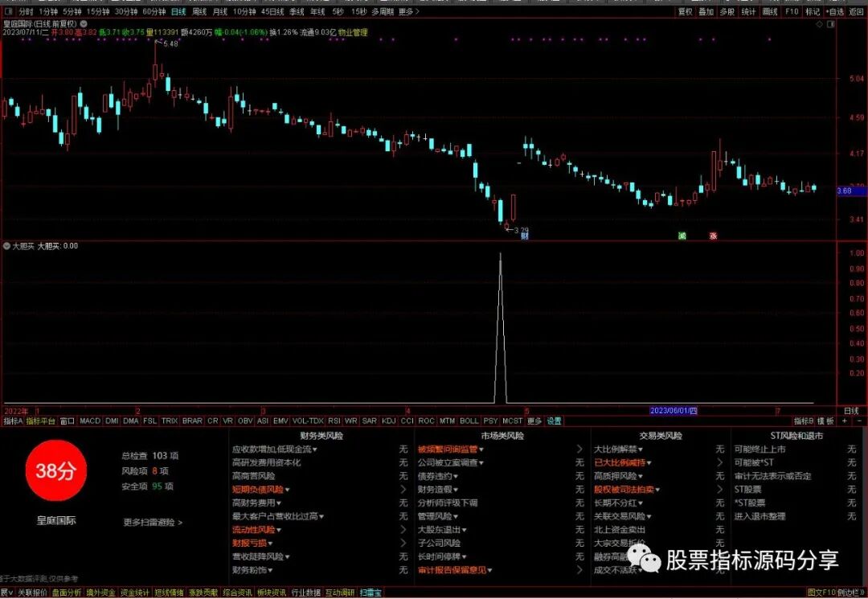The height and width of the screenshot is (599, 868).
Task: Select the MACD indicator
Action: click(90, 421)
